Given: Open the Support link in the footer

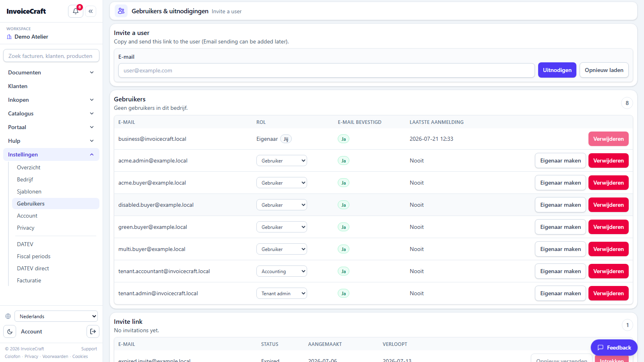Looking at the screenshot, I should pos(89,349).
